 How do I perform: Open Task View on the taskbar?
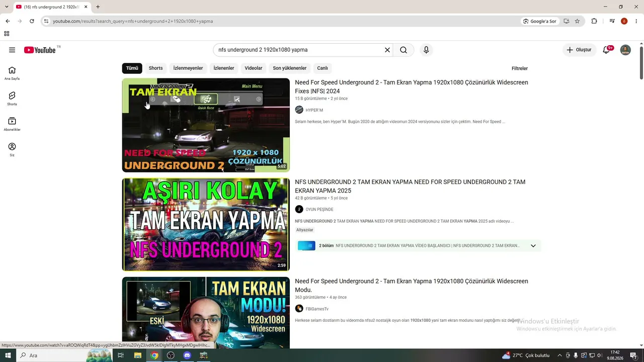(x=121, y=355)
